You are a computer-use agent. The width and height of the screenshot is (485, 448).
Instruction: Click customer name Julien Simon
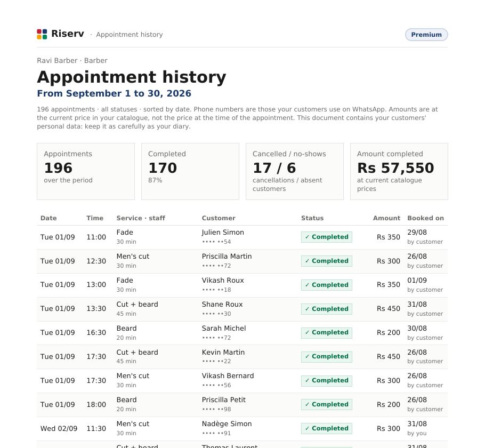coord(223,232)
